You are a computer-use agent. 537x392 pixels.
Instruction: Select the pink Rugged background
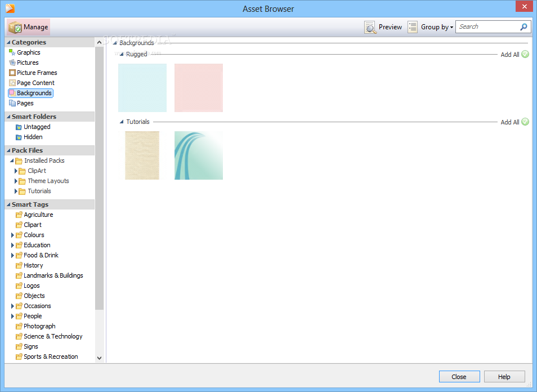coord(199,88)
